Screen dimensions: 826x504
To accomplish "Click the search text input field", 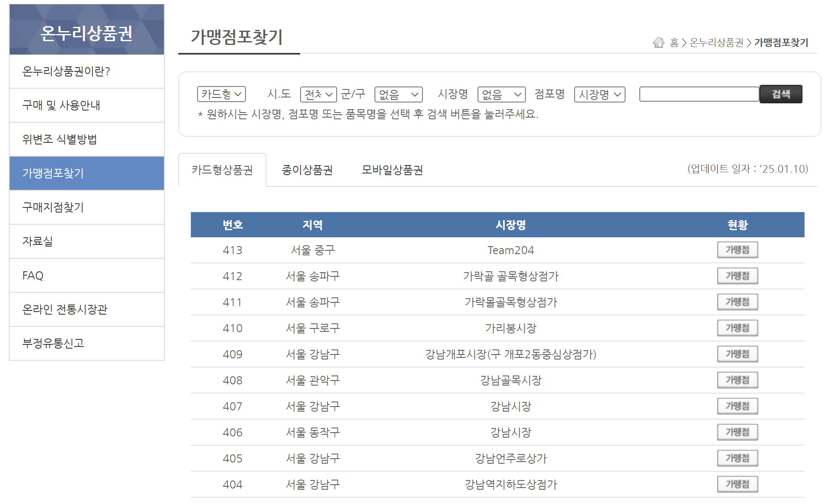I will [x=699, y=94].
